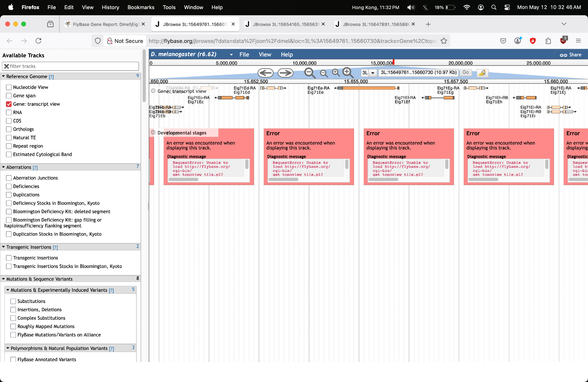Check the Deficiencies track checkbox
The image size is (588, 382).
[9, 186]
